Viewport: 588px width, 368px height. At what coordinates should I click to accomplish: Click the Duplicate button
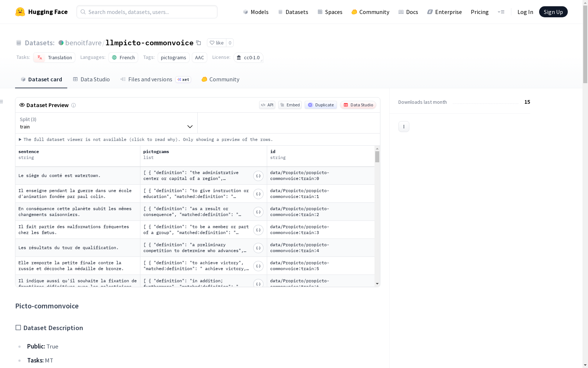(x=321, y=105)
